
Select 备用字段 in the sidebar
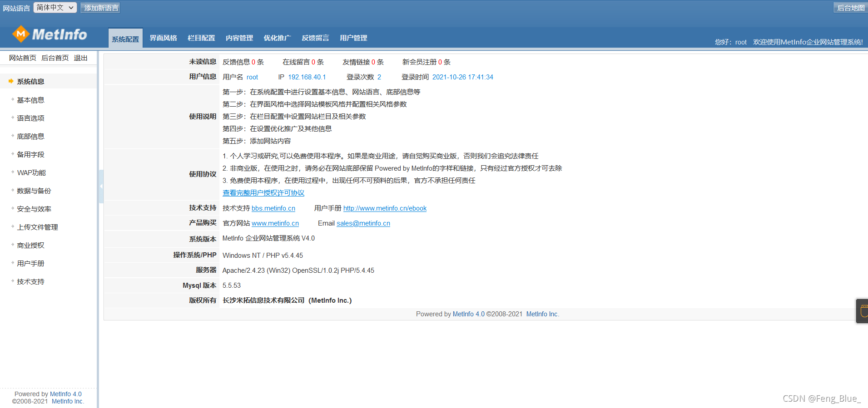[x=30, y=154]
